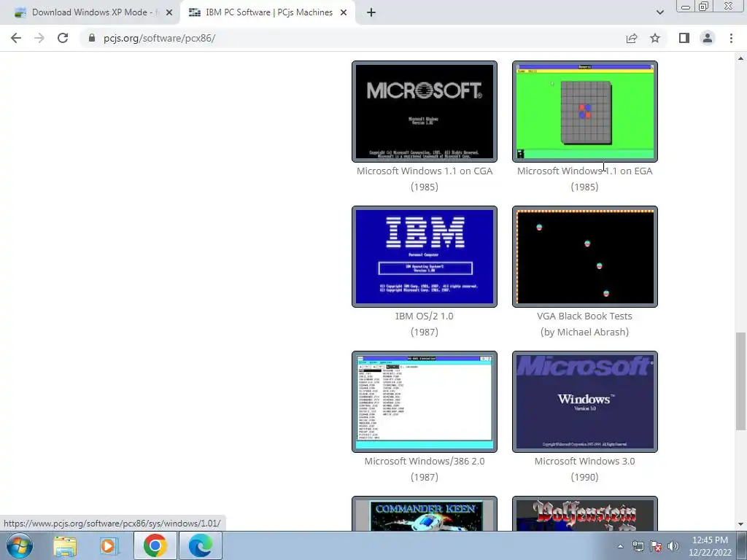Open the Chrome profile menu
Image resolution: width=747 pixels, height=560 pixels.
(708, 38)
